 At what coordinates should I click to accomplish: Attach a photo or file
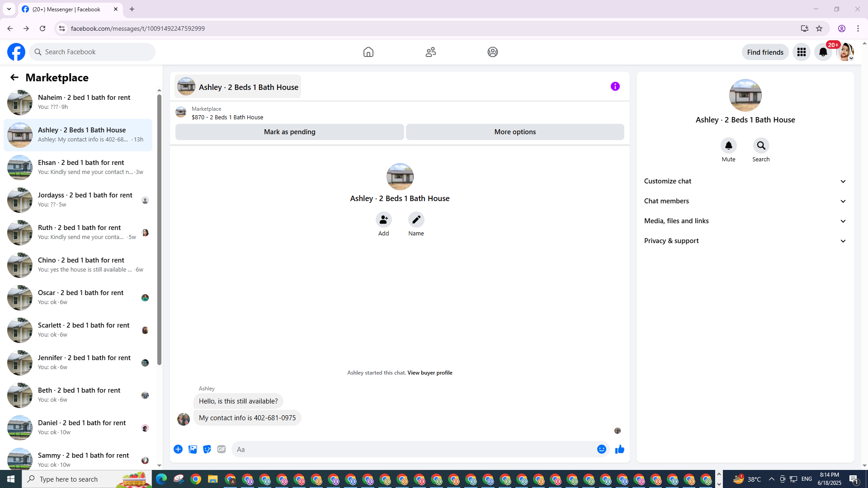(x=193, y=449)
